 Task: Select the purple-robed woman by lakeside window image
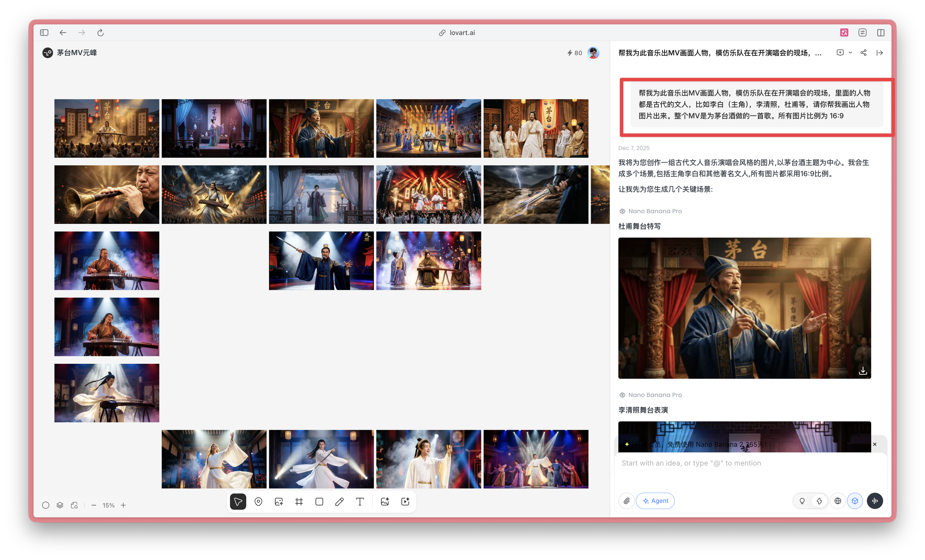321,195
